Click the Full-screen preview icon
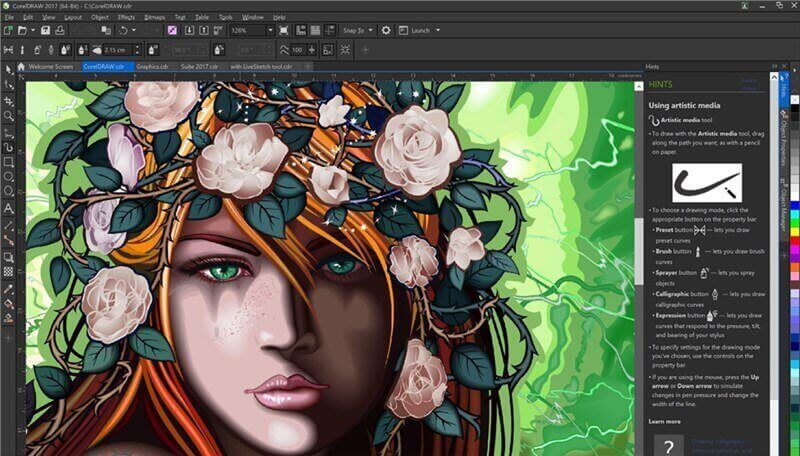Image resolution: width=800 pixels, height=456 pixels. [284, 31]
